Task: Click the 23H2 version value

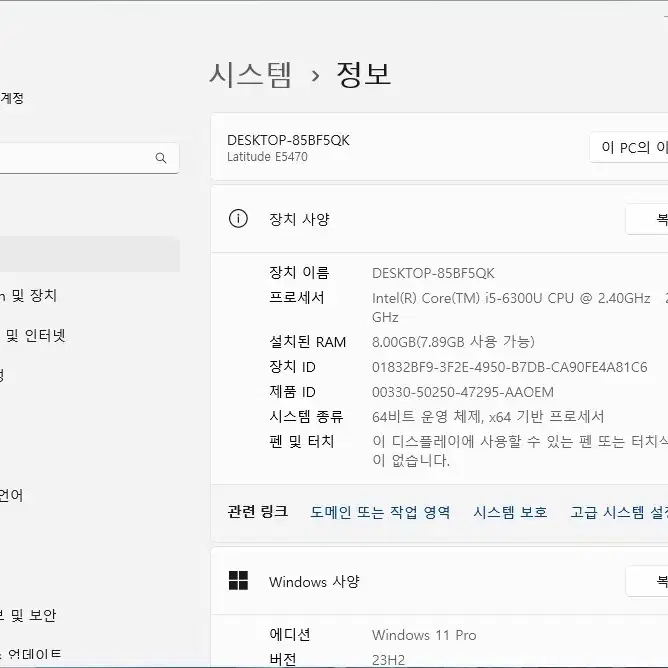Action: pos(389,660)
